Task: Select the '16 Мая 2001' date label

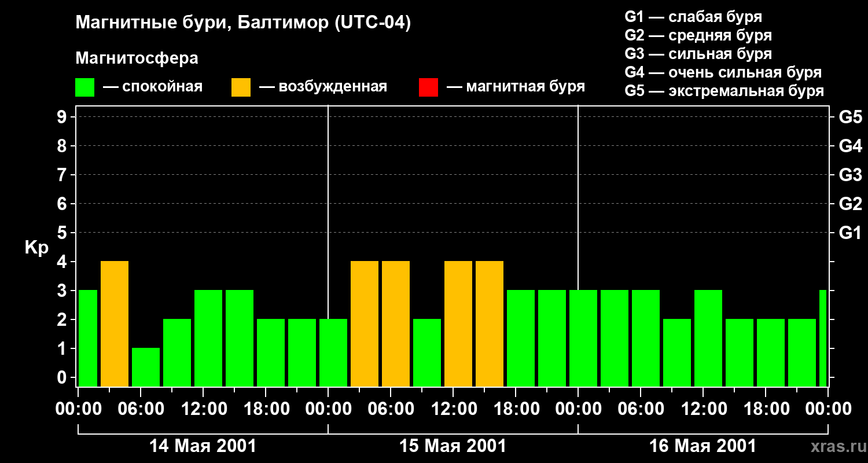Action: [703, 446]
